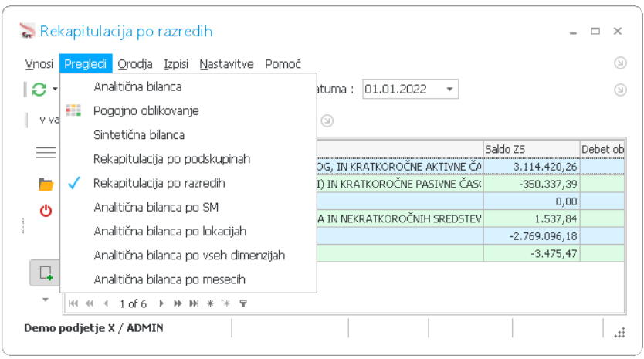Click the filter funnel icon
Image resolution: width=644 pixels, height=359 pixels.
(x=243, y=303)
